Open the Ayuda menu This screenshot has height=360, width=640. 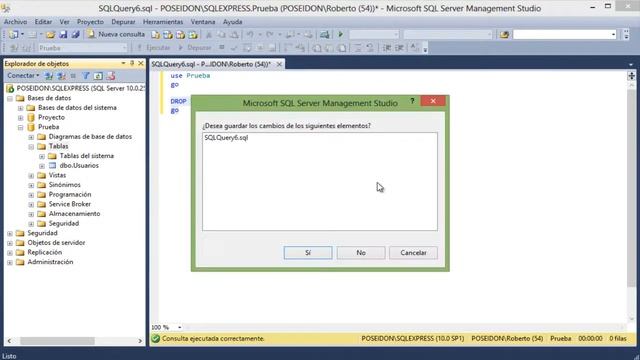(x=233, y=22)
